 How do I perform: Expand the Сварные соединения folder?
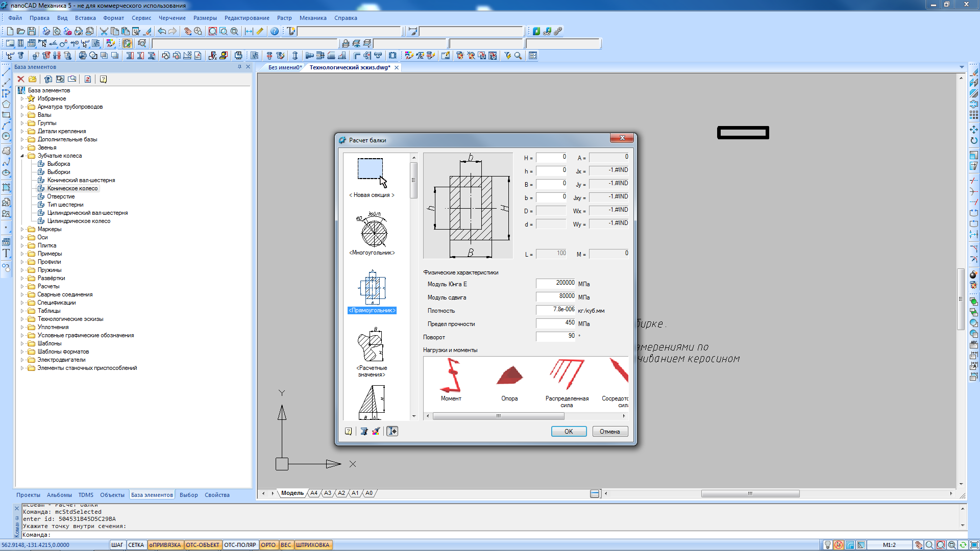pyautogui.click(x=22, y=294)
